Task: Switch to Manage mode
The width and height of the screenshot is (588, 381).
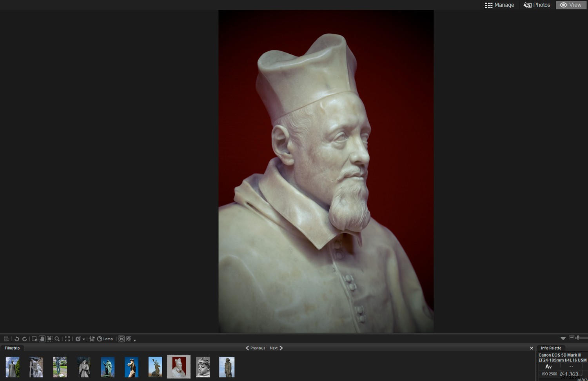Action: point(499,5)
